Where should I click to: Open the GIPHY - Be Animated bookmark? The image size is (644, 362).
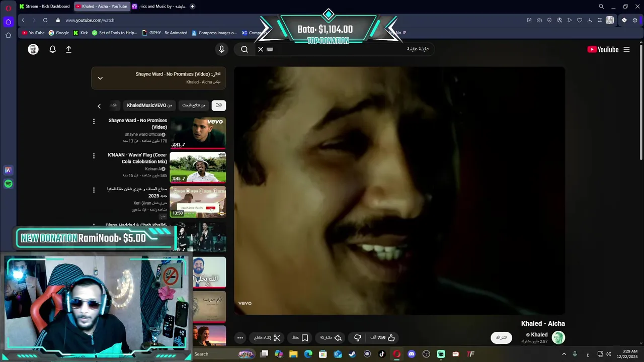pos(165,33)
